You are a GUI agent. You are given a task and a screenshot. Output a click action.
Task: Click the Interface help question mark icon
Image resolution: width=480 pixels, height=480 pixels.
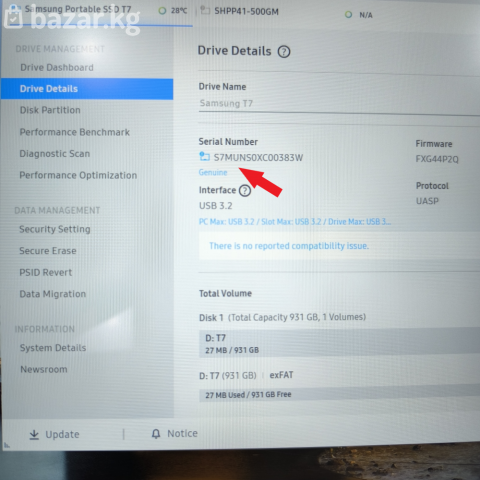(245, 191)
